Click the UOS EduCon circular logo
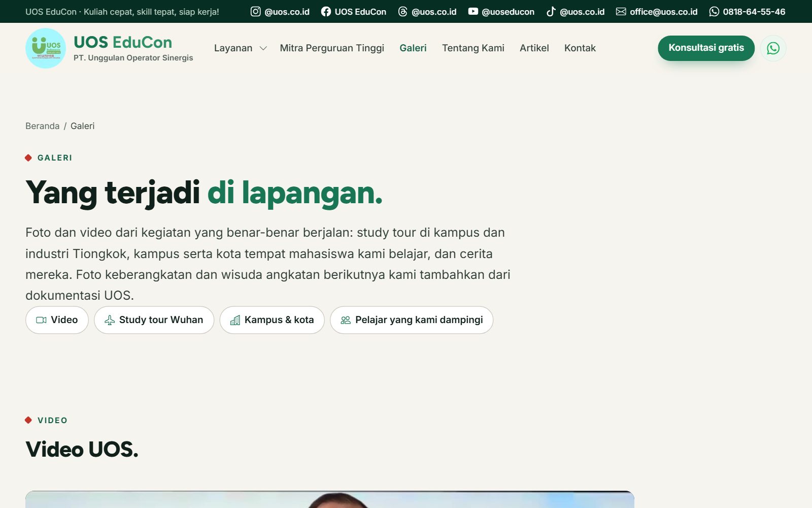The width and height of the screenshot is (812, 508). pyautogui.click(x=46, y=48)
